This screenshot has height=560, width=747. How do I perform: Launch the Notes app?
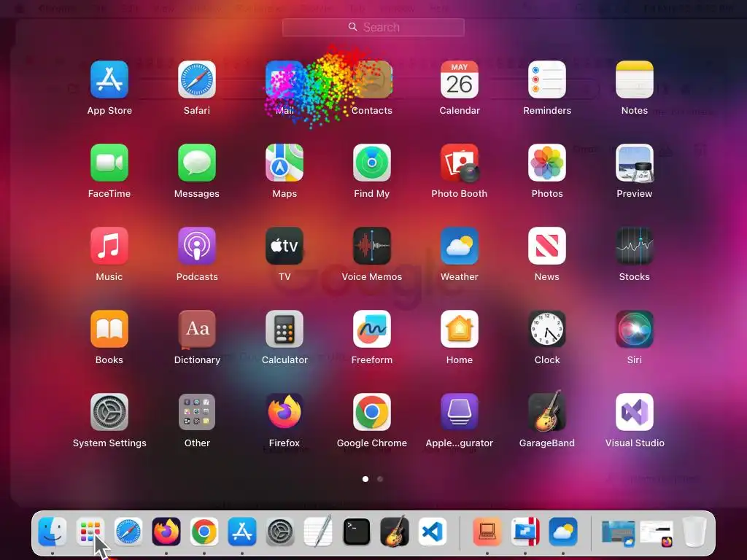[x=635, y=79]
